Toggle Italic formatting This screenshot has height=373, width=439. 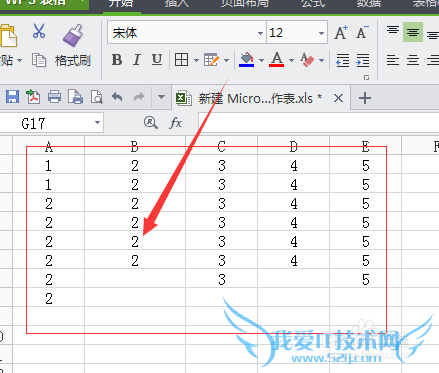coord(137,60)
